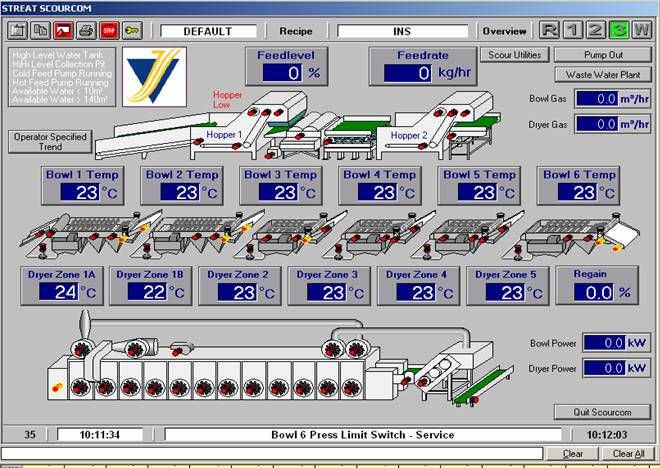Click the printer icon
660x468 pixels.
(86, 31)
